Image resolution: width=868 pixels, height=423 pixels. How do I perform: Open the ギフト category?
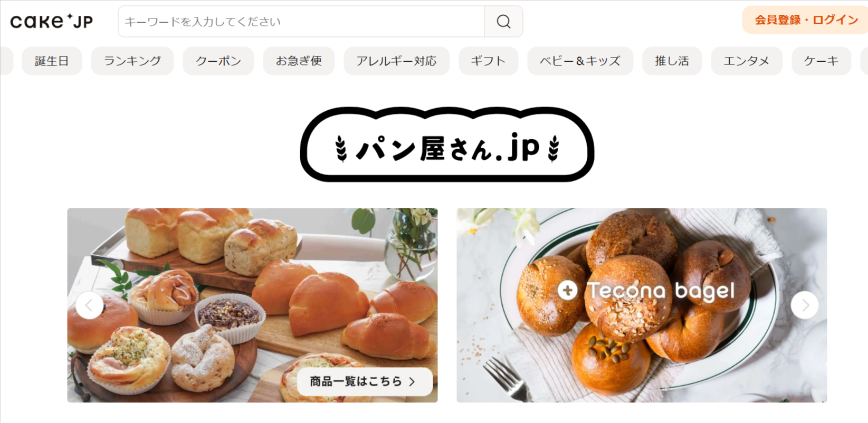pos(489,61)
